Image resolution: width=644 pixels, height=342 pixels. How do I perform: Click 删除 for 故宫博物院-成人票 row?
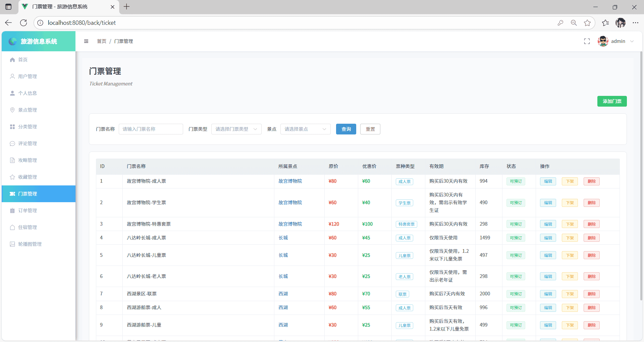pyautogui.click(x=591, y=181)
